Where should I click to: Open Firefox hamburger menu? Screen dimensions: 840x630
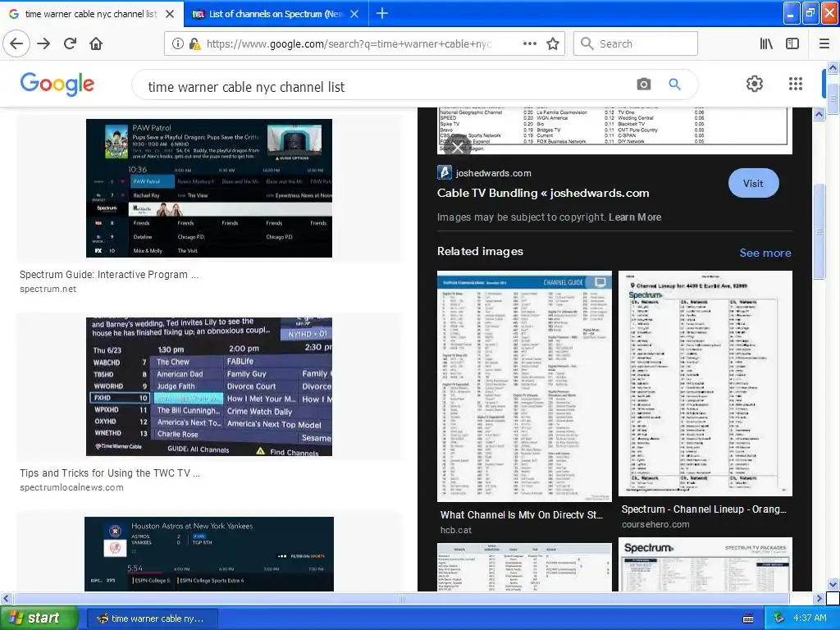click(x=824, y=44)
